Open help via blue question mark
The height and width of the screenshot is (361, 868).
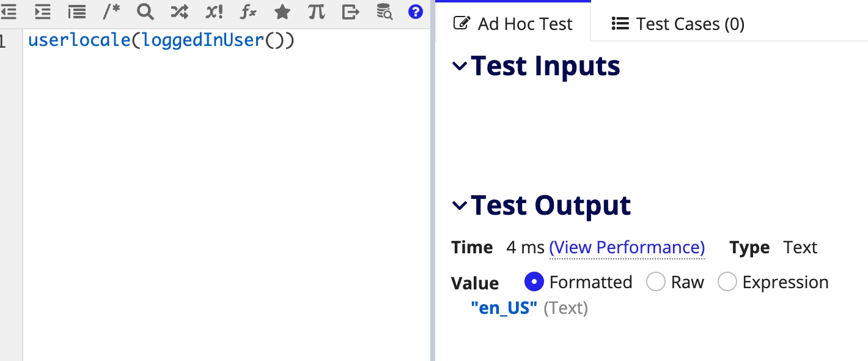(x=416, y=11)
